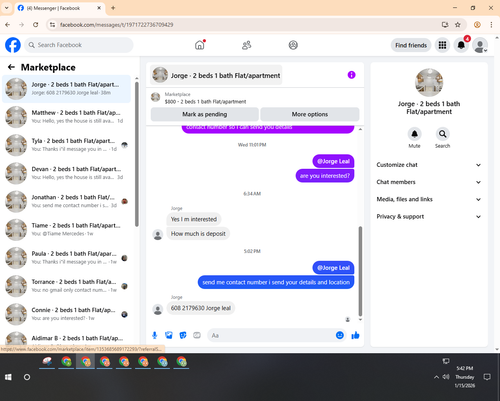Expand Media, files and links section
This screenshot has width=500, height=401.
[x=429, y=199]
